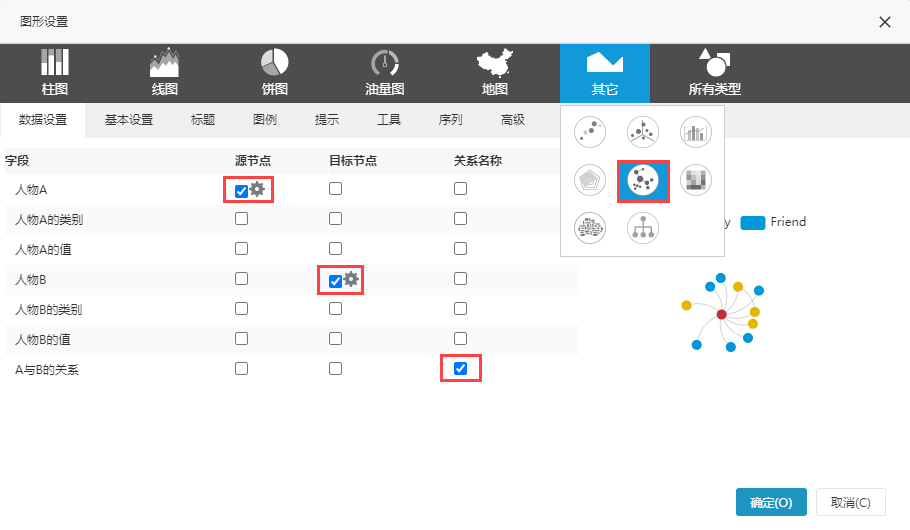The height and width of the screenshot is (530, 910).
Task: Switch to the 基本设置 tab
Action: (x=129, y=120)
